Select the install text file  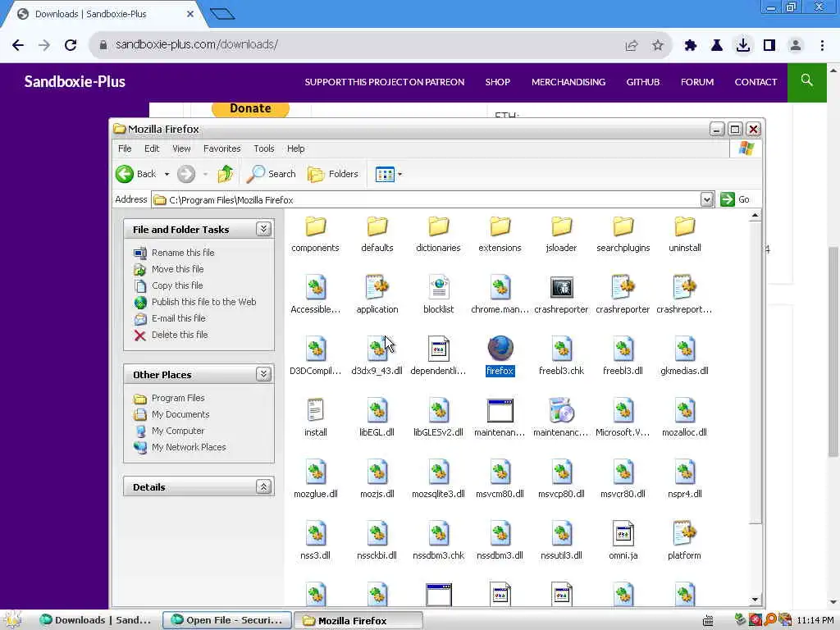[x=316, y=410]
